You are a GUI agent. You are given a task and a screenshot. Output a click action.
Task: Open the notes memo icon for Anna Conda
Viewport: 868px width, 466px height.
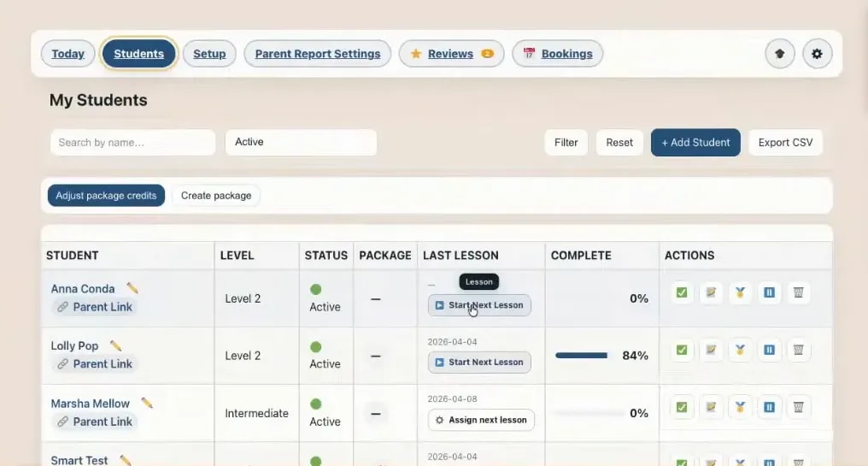(711, 292)
